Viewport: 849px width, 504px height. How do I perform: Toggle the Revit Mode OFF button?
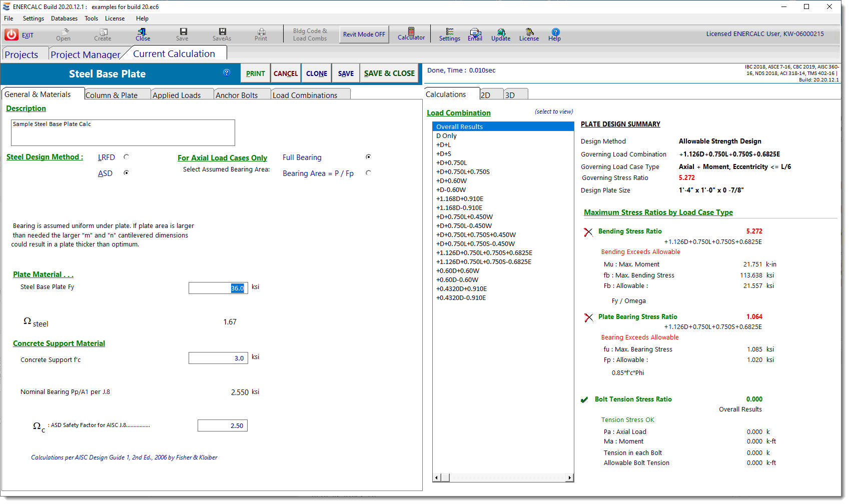(364, 34)
